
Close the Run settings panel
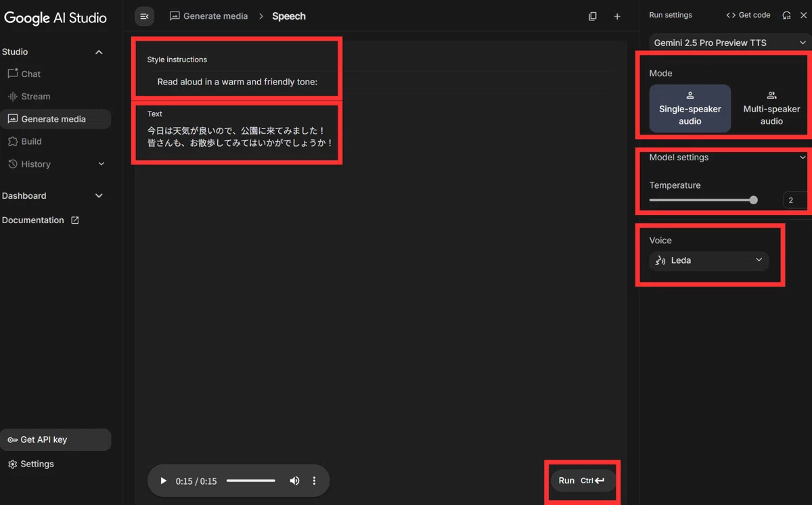[x=804, y=15]
